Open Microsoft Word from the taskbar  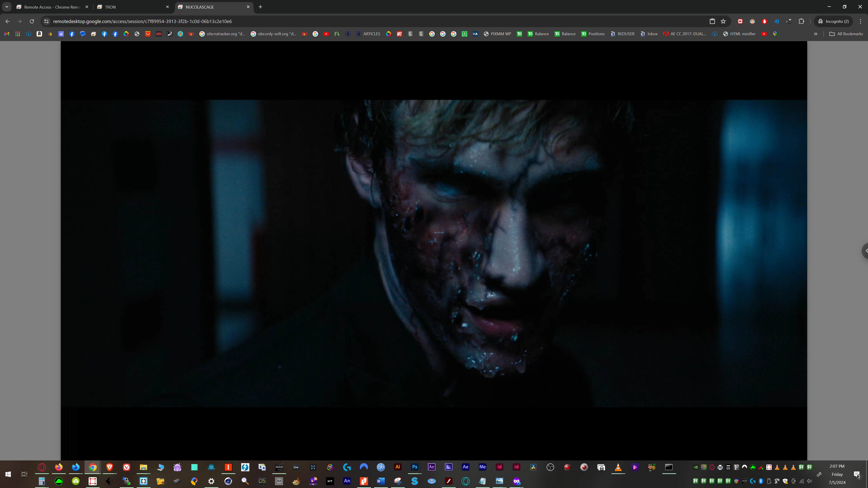(x=381, y=481)
